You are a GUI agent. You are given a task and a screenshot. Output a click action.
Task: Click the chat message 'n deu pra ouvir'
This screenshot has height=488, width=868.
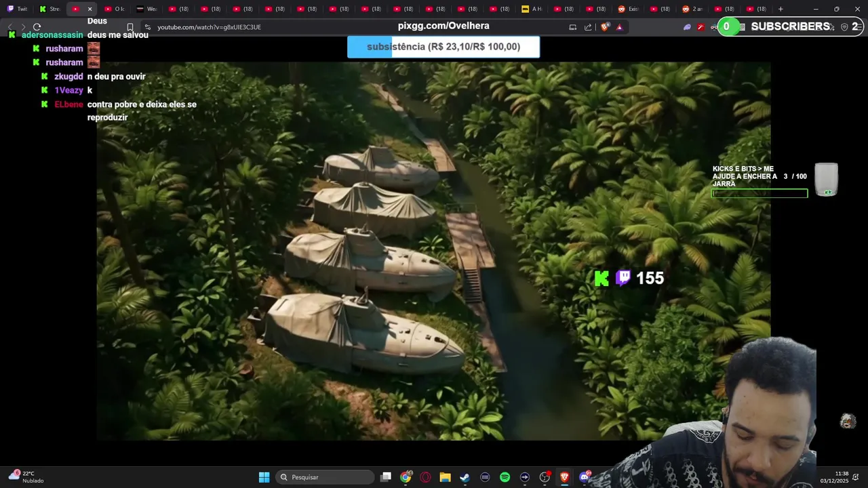click(x=117, y=77)
